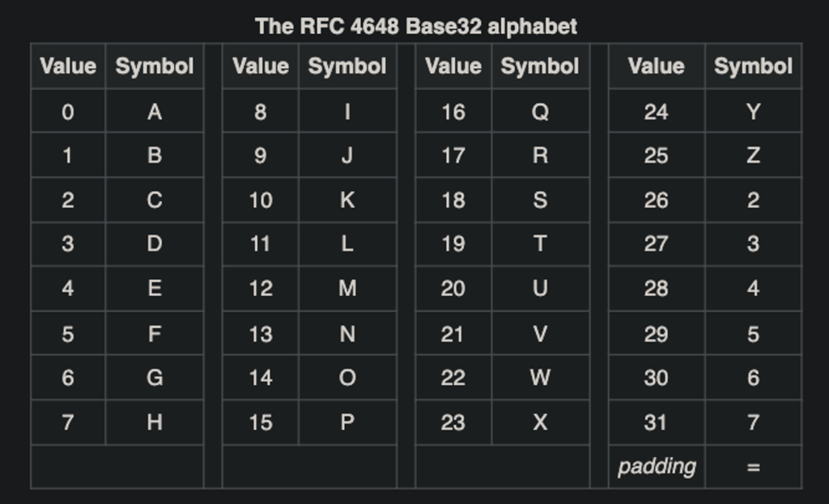This screenshot has height=504, width=829.
Task: Select the cell with value 15
Action: coord(261,422)
